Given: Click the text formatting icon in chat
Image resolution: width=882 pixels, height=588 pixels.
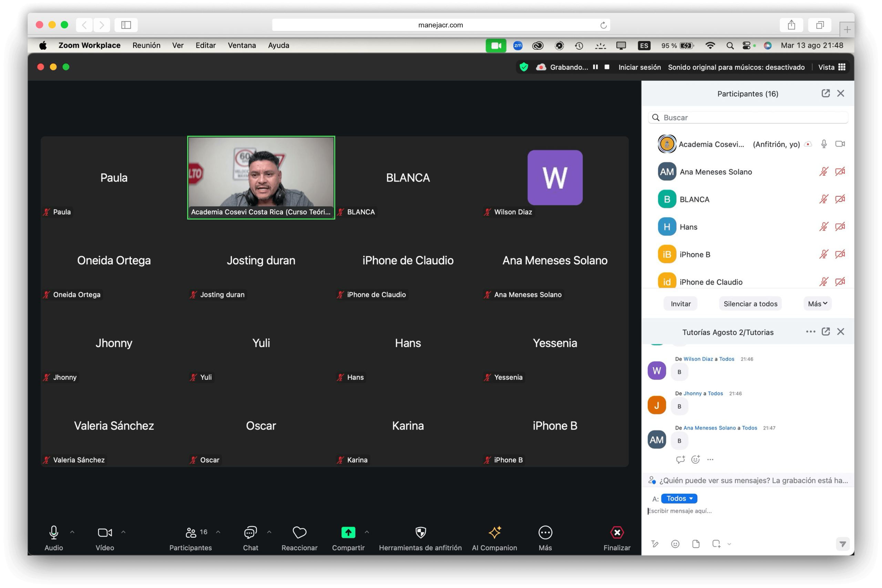Looking at the screenshot, I should tap(655, 544).
